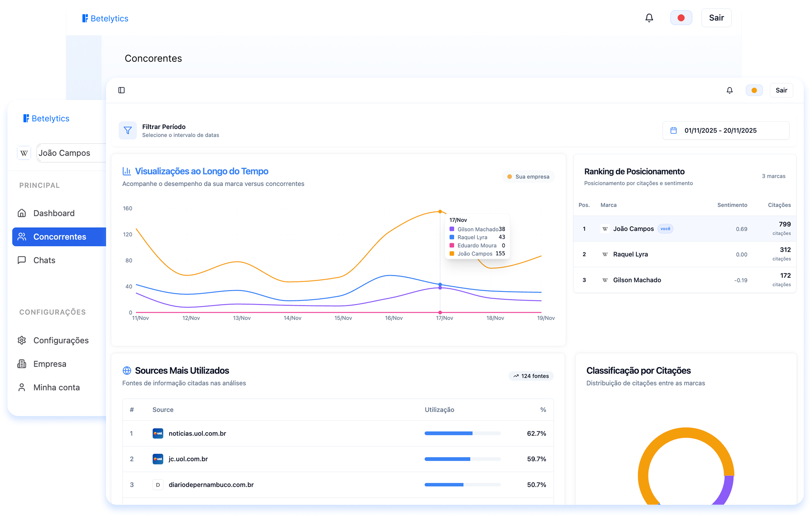812x517 pixels.
Task: Select Empresa in the sidebar menu
Action: click(x=49, y=364)
